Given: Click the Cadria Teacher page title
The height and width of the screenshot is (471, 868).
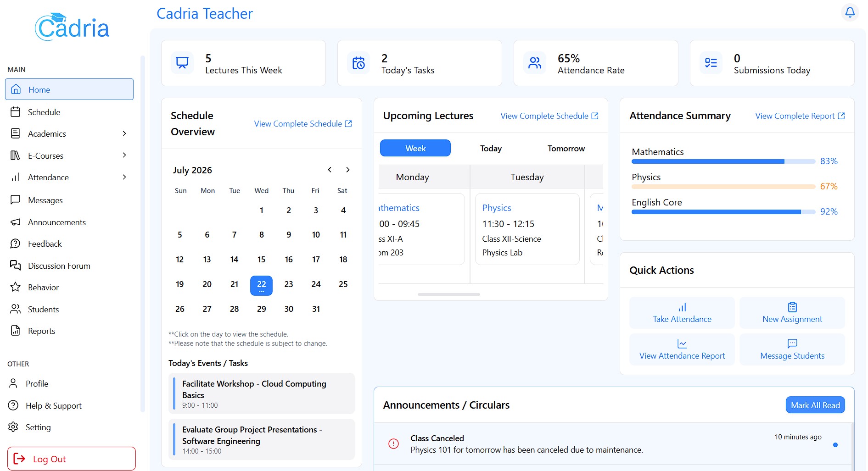Looking at the screenshot, I should click(x=205, y=13).
